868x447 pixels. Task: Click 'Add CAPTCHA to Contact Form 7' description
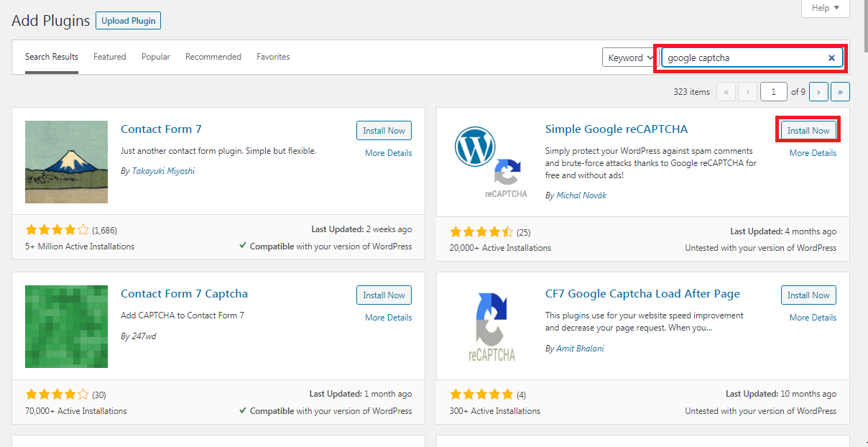183,315
